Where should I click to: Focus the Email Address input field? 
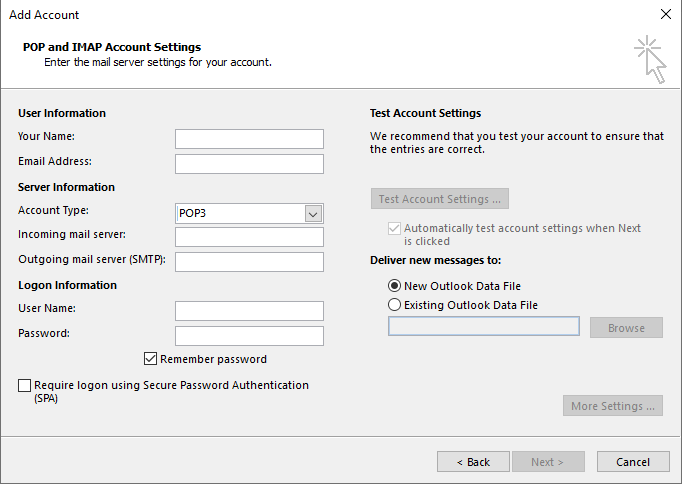point(249,164)
